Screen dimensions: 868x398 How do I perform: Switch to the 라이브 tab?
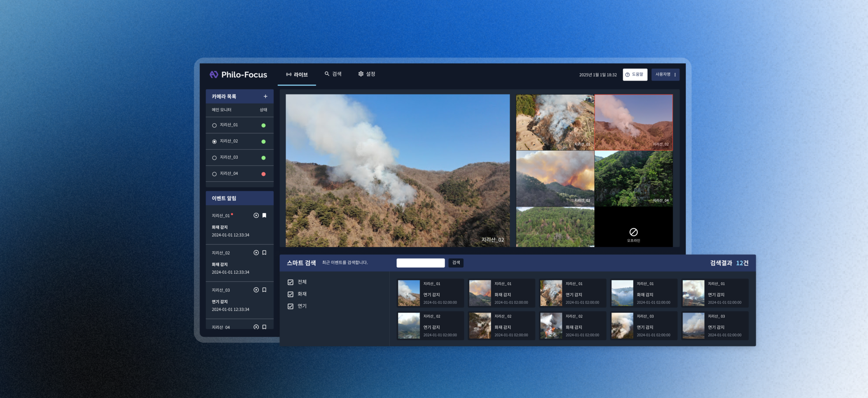pos(297,75)
